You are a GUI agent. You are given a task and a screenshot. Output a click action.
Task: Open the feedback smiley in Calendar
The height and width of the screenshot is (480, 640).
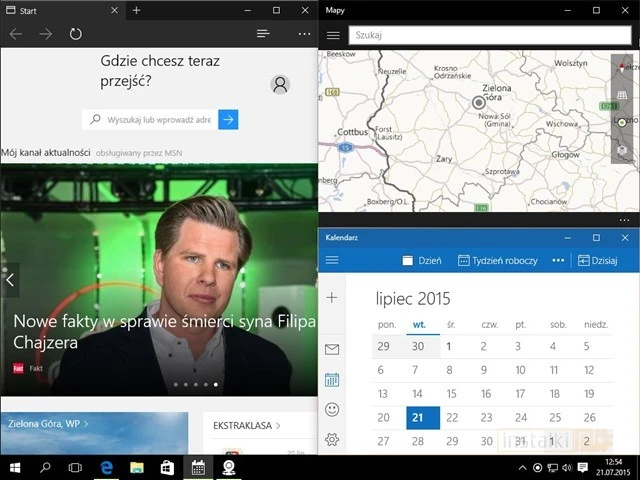[332, 409]
